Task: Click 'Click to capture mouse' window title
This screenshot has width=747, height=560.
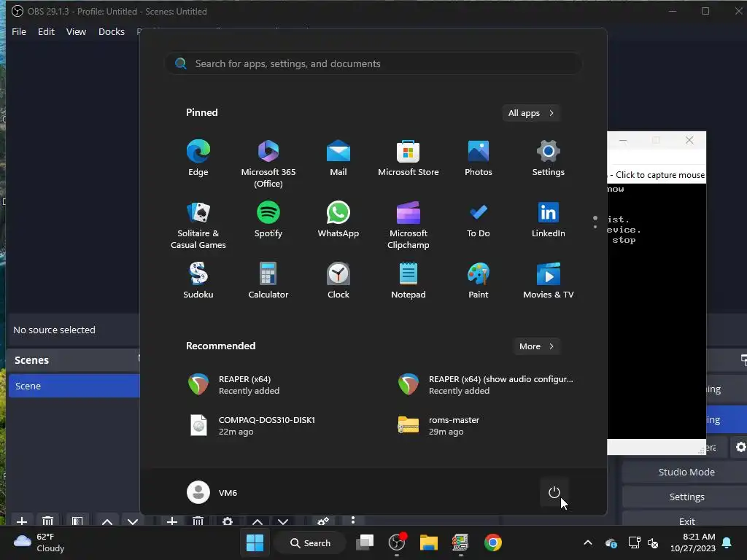Action: pos(659,175)
